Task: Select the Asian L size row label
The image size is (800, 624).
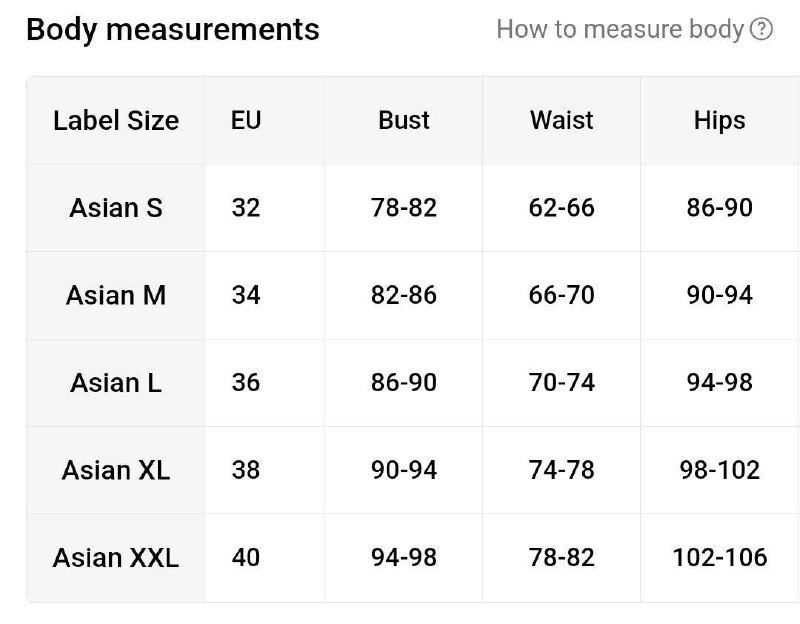Action: pyautogui.click(x=116, y=383)
